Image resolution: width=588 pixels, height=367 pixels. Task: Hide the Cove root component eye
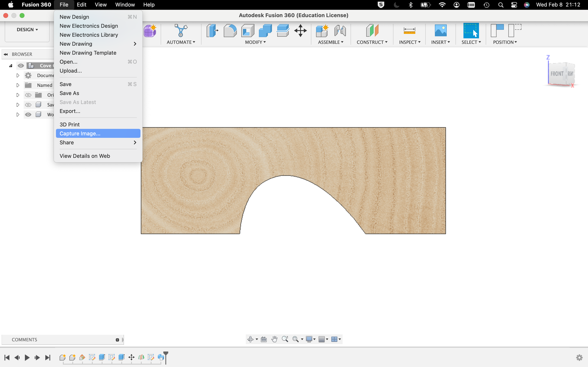pos(21,65)
